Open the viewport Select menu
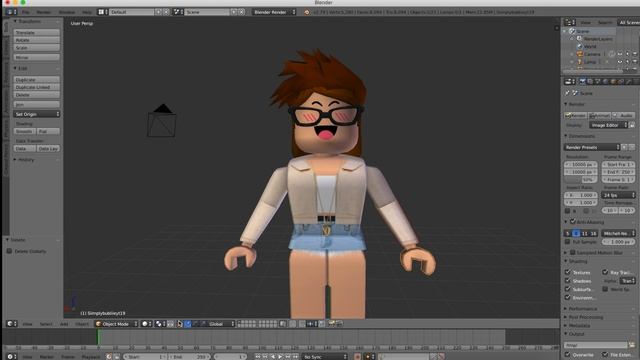This screenshot has height=360, width=640. point(46,324)
